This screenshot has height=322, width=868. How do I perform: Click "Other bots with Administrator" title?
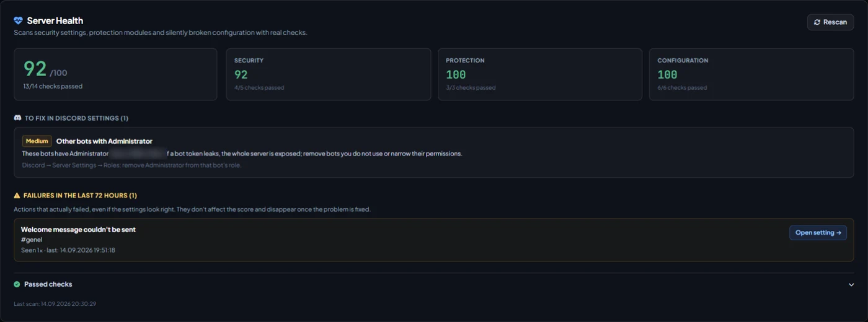click(x=104, y=141)
